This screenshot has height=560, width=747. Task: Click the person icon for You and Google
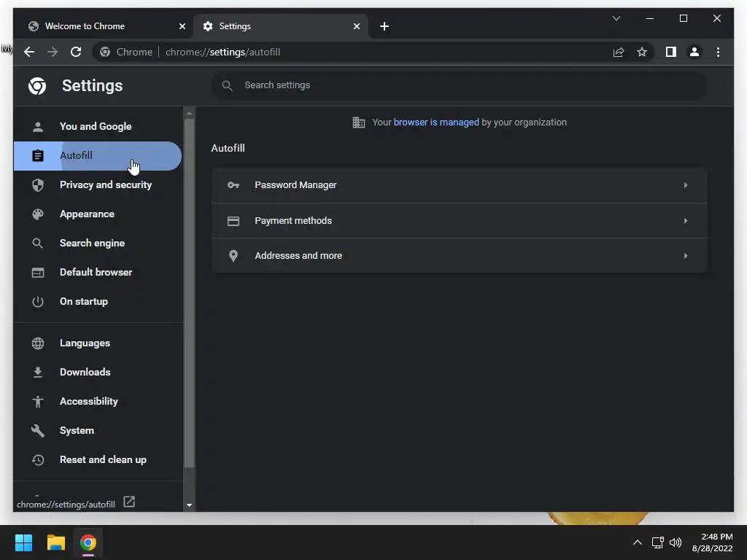38,127
